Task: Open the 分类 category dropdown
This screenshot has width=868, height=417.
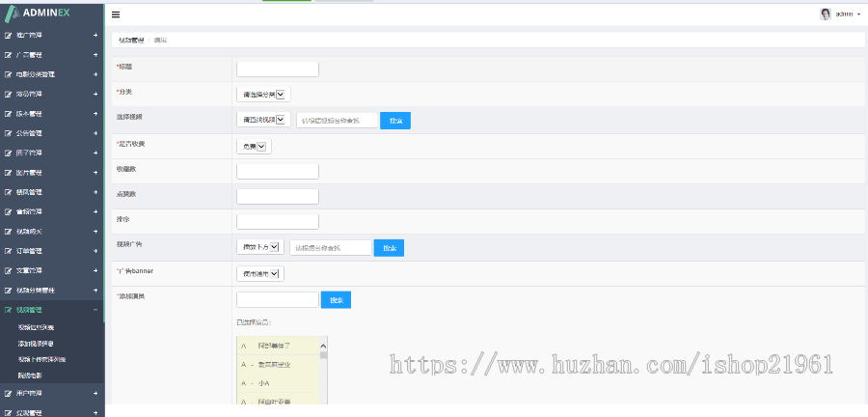Action: click(x=263, y=95)
